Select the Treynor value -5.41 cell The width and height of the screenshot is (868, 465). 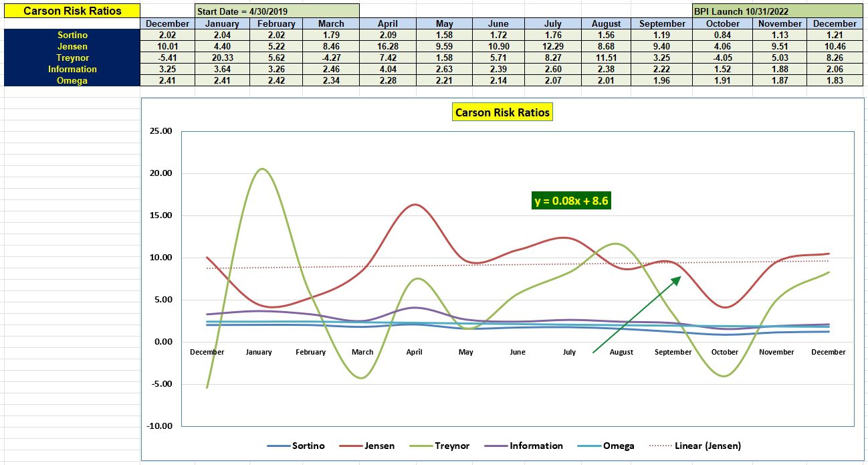coord(168,58)
